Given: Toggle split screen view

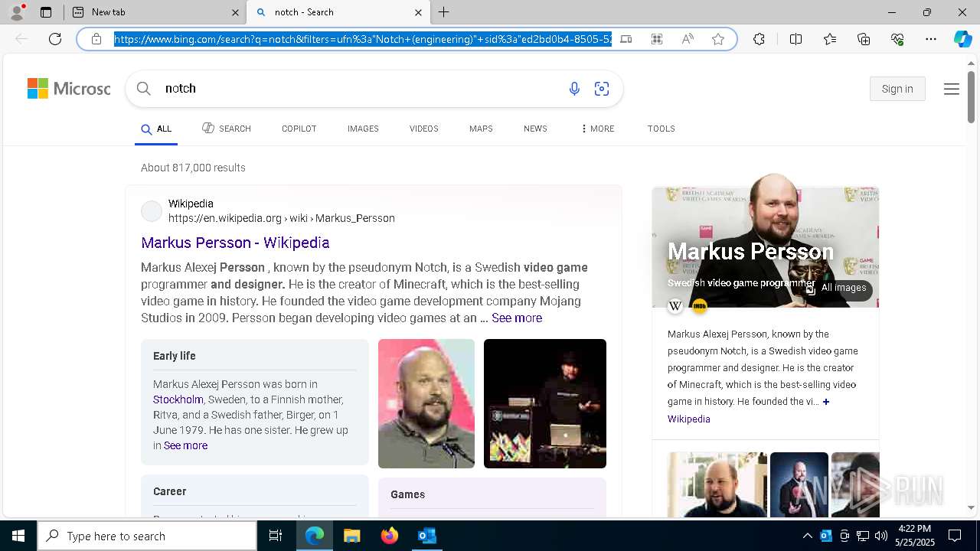Looking at the screenshot, I should coord(795,39).
